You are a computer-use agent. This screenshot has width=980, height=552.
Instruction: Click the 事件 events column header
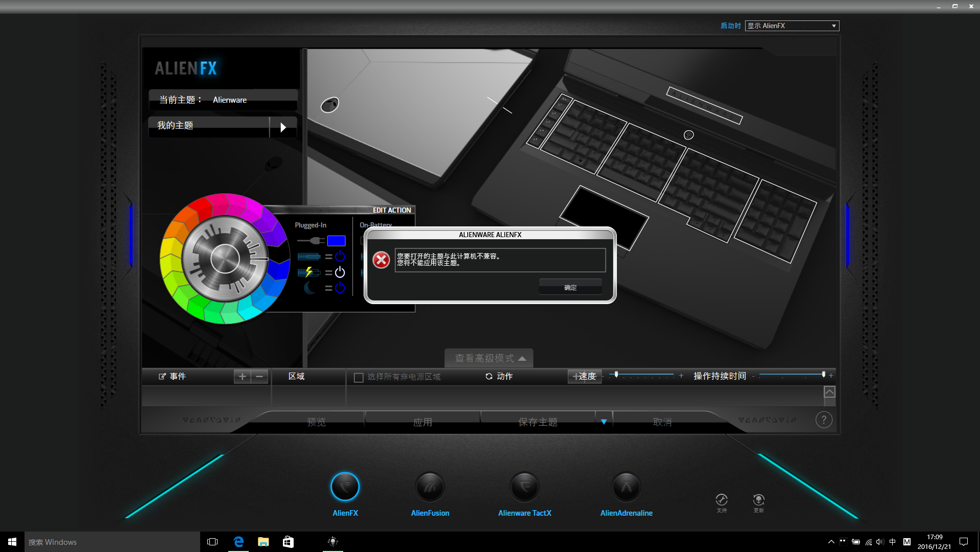(x=178, y=376)
